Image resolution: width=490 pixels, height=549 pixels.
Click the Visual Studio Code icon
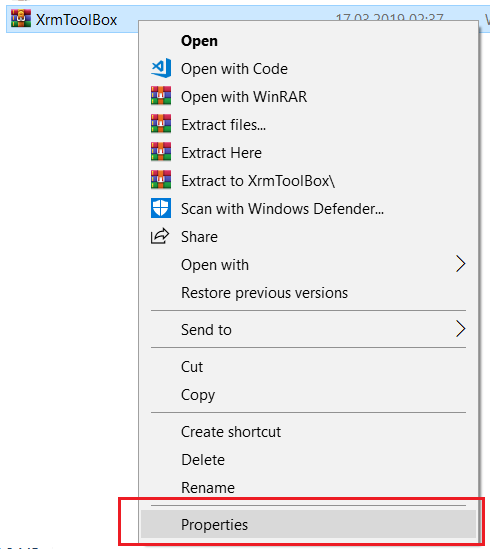(161, 68)
